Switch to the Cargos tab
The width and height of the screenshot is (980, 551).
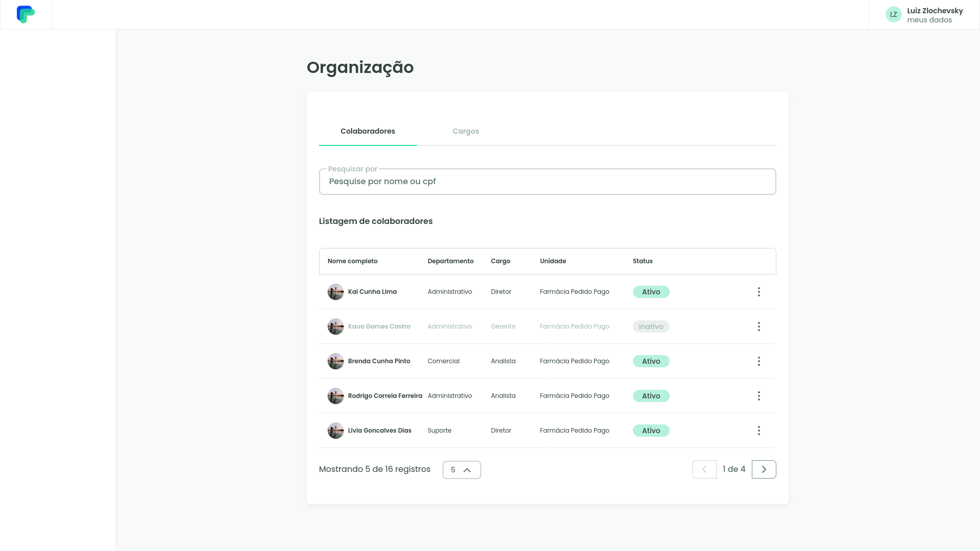[465, 131]
